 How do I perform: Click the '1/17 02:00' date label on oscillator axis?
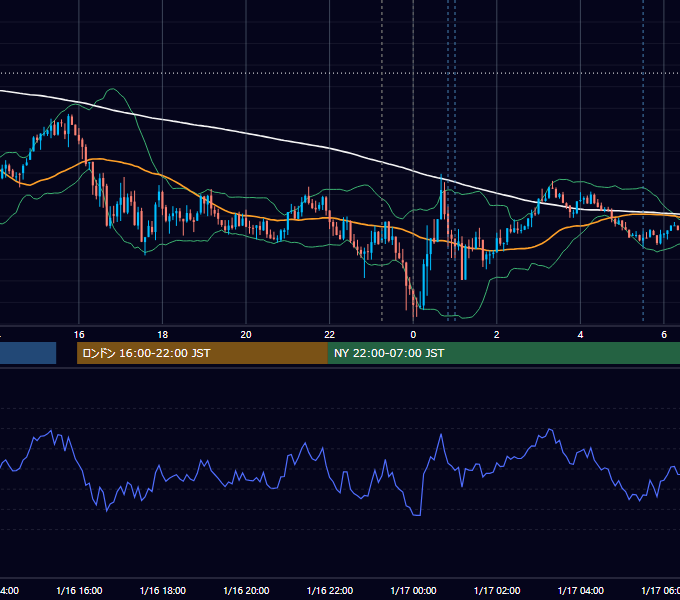[497, 591]
